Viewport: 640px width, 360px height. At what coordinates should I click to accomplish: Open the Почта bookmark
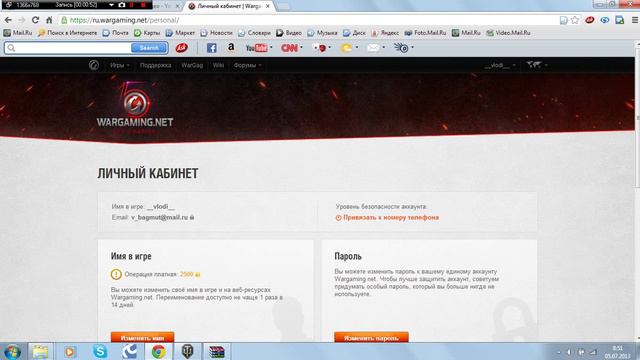(116, 33)
